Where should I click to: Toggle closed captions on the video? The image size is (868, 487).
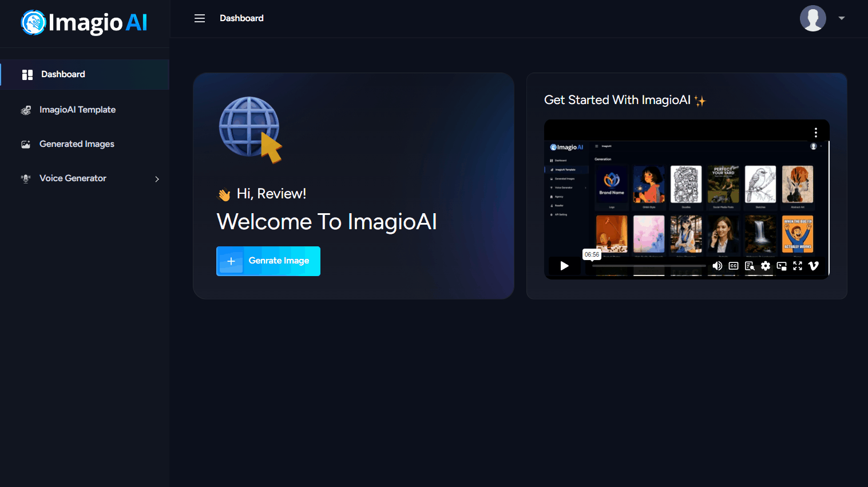(734, 266)
